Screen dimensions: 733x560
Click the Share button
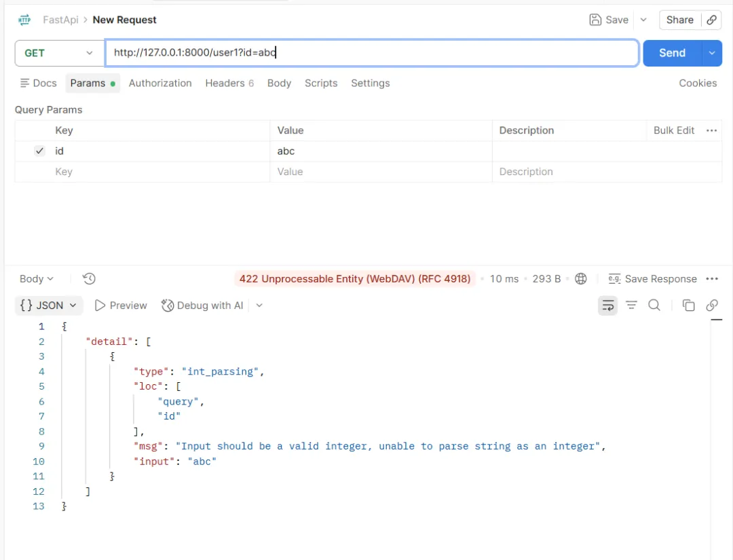679,20
